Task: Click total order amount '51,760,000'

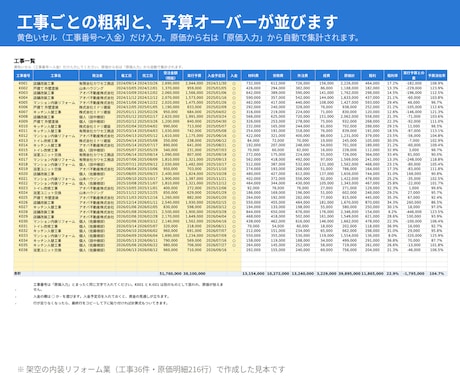Action: [171, 274]
